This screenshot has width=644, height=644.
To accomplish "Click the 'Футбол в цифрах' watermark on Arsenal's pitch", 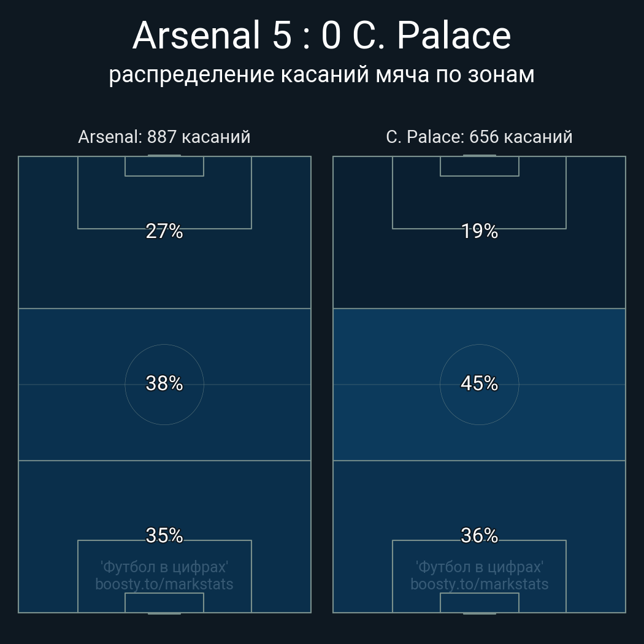I will tap(164, 567).
